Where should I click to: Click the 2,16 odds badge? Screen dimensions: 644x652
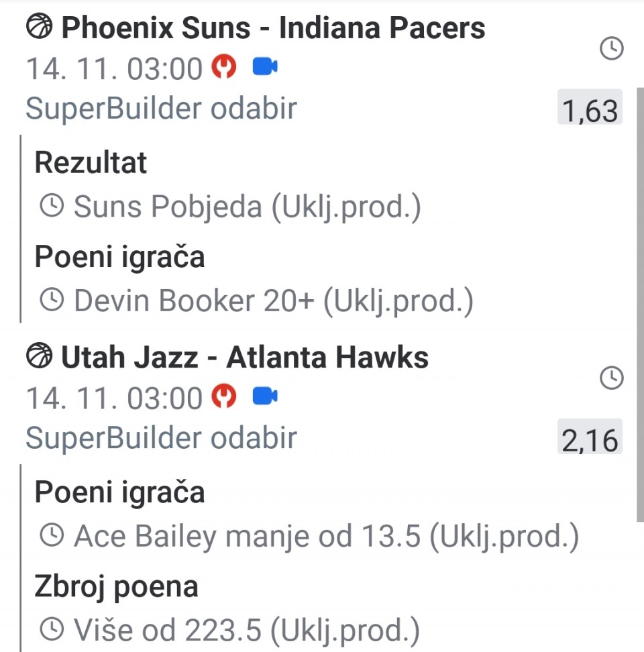[590, 439]
